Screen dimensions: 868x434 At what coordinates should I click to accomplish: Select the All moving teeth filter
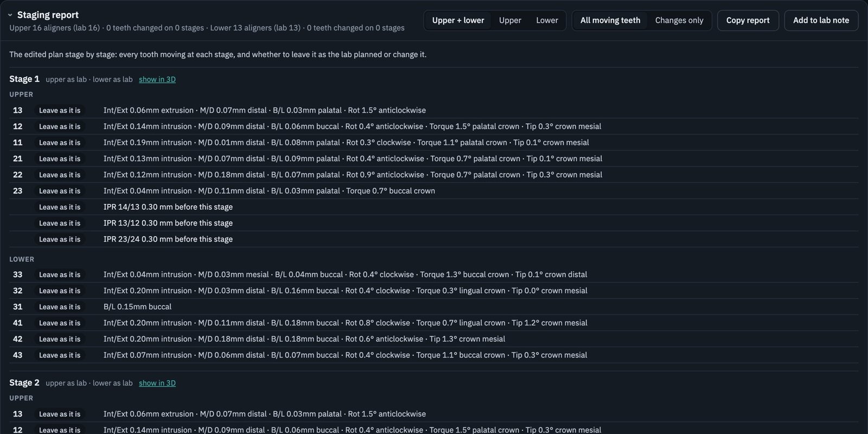pyautogui.click(x=610, y=21)
